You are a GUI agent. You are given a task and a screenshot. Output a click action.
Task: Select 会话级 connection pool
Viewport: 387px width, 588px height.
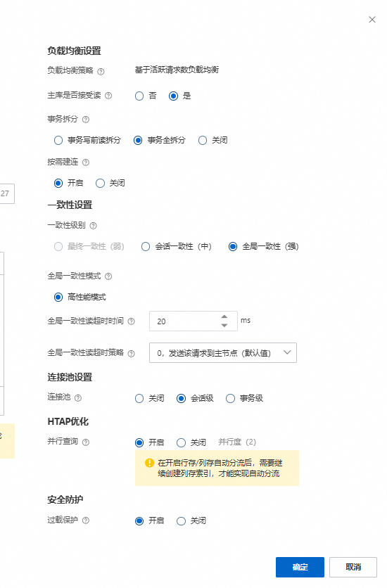(181, 398)
